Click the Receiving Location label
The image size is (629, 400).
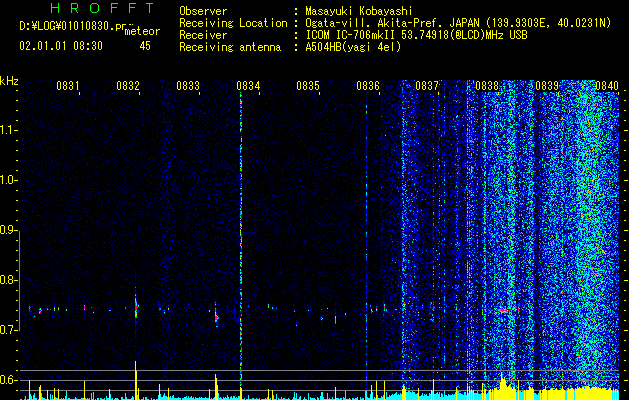coord(233,23)
